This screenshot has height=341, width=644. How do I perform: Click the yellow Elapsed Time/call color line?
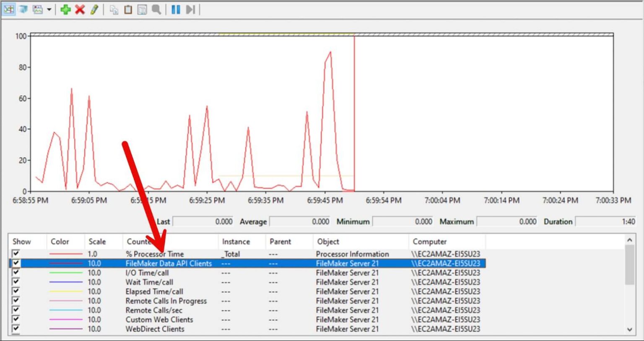click(66, 292)
